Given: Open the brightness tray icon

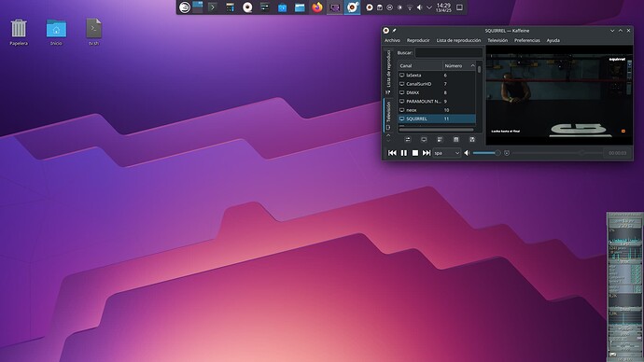Looking at the screenshot, I should click(399, 7).
